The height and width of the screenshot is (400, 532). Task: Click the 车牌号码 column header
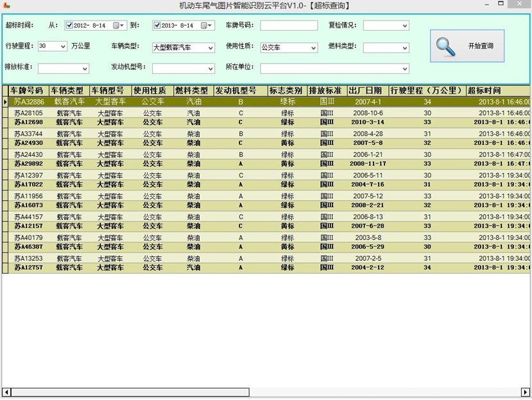(26, 90)
